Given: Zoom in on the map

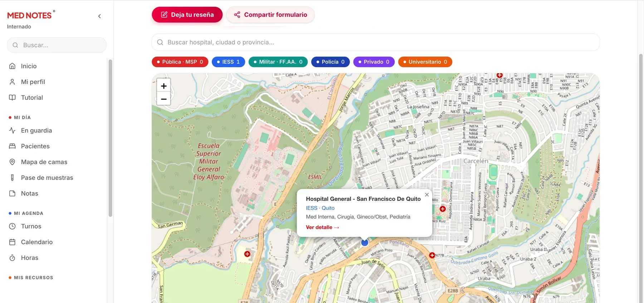Looking at the screenshot, I should (x=164, y=86).
